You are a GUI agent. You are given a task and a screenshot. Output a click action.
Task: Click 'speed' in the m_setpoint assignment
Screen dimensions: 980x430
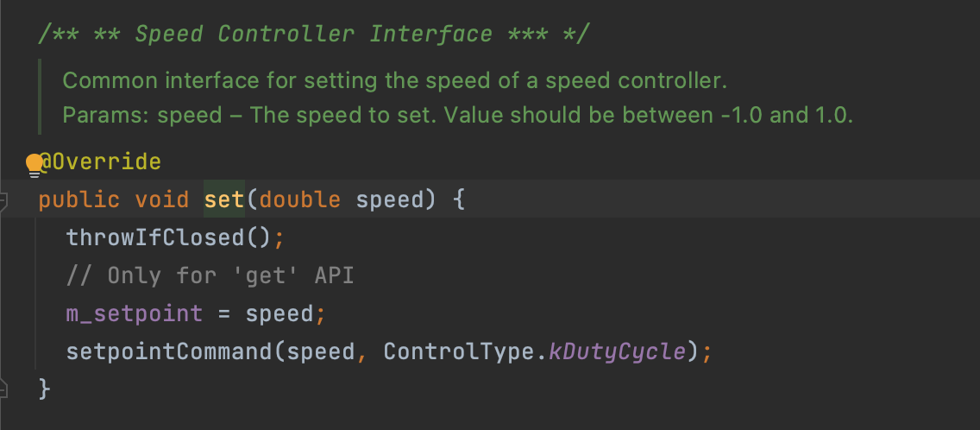pyautogui.click(x=280, y=313)
